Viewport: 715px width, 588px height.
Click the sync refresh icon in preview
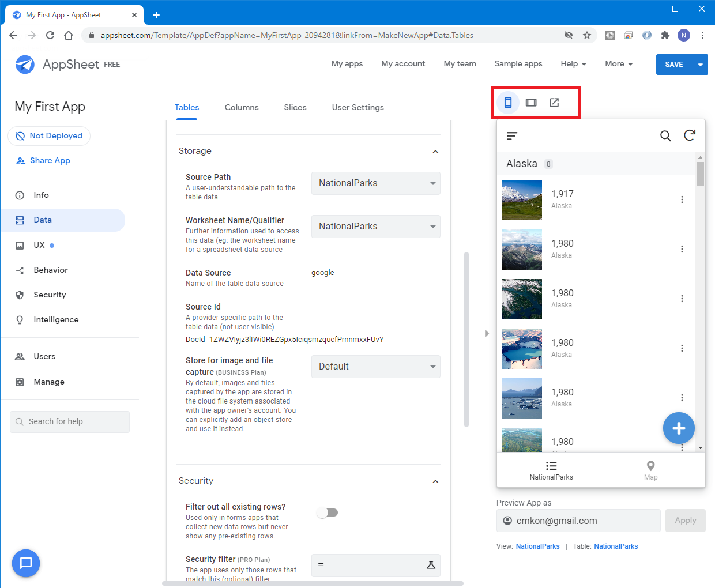690,135
